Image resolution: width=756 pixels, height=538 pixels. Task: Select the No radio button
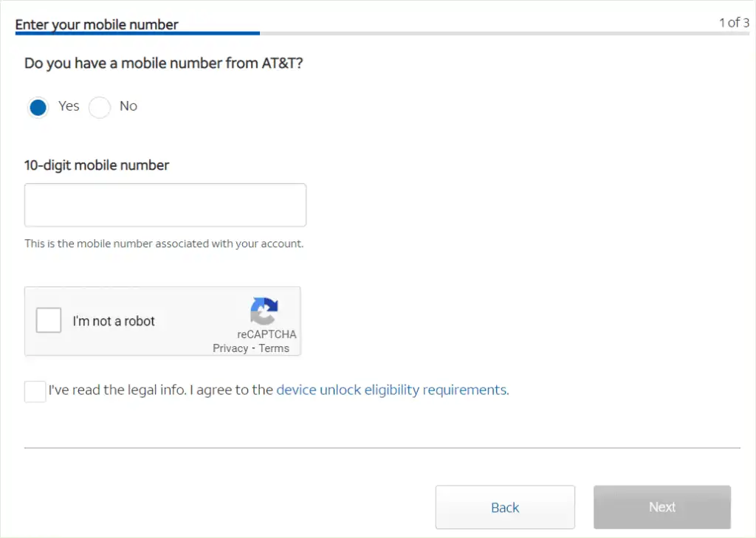click(100, 107)
